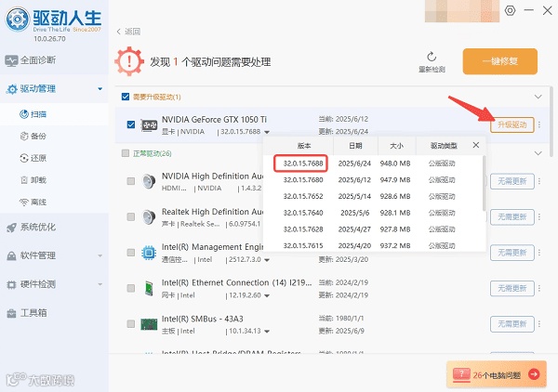The width and height of the screenshot is (558, 392).
Task: Open GTX 1050 Ti version dropdown arrow
Action: (x=267, y=132)
